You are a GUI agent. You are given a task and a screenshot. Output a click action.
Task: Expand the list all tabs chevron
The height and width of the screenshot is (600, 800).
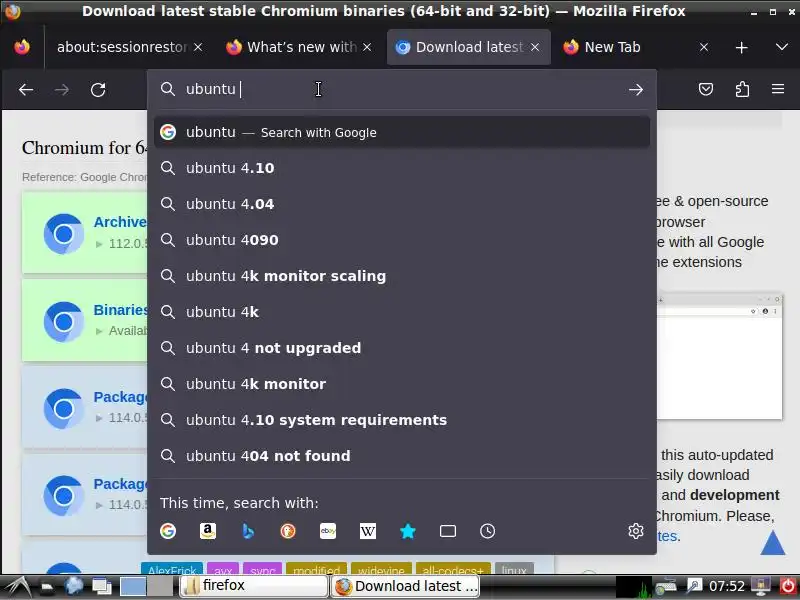pyautogui.click(x=782, y=47)
